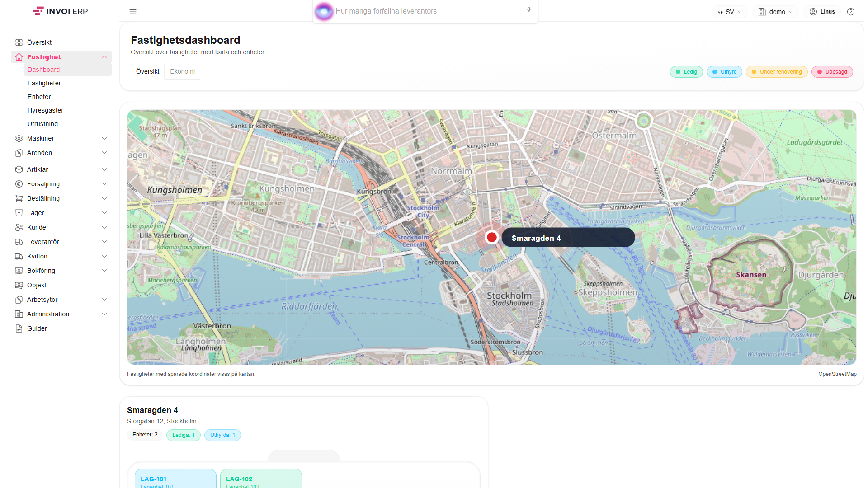Click the Ärenden clipboard icon
The image size is (868, 488).
click(x=19, y=153)
